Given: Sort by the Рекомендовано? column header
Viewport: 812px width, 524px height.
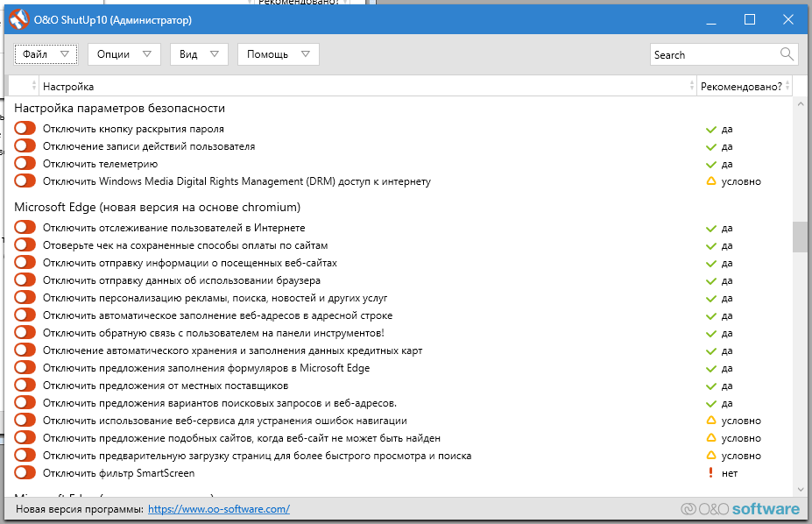Looking at the screenshot, I should coord(745,87).
